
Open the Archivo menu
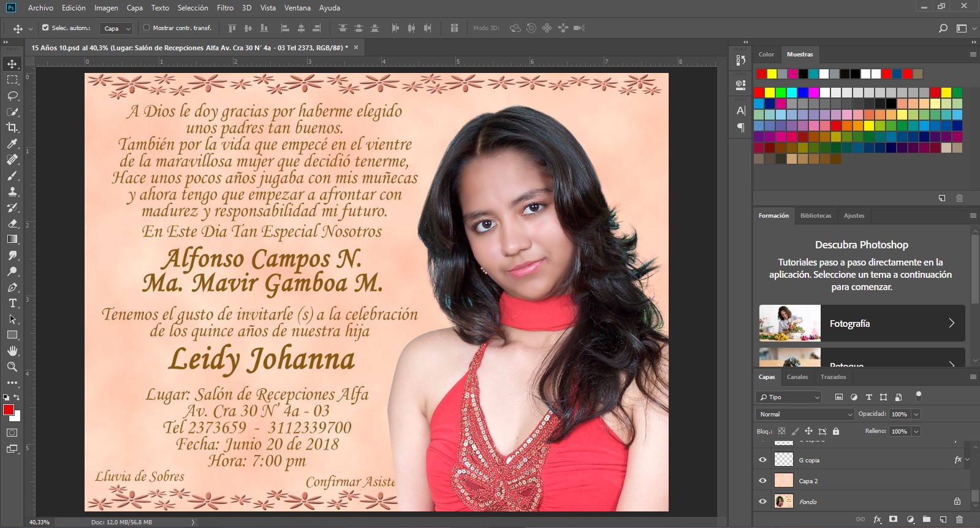pos(40,8)
